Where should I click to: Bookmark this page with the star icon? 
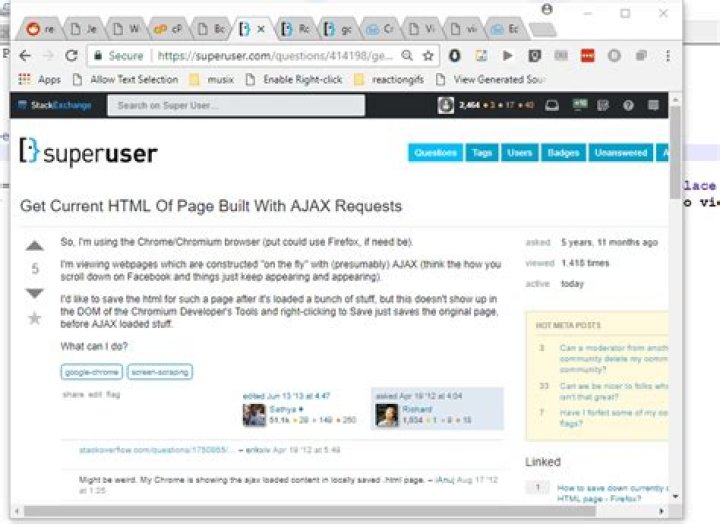click(x=428, y=56)
